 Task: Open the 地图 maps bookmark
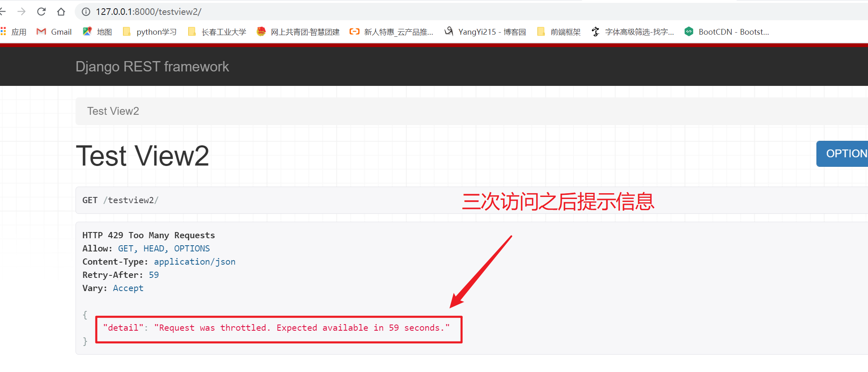pos(97,32)
